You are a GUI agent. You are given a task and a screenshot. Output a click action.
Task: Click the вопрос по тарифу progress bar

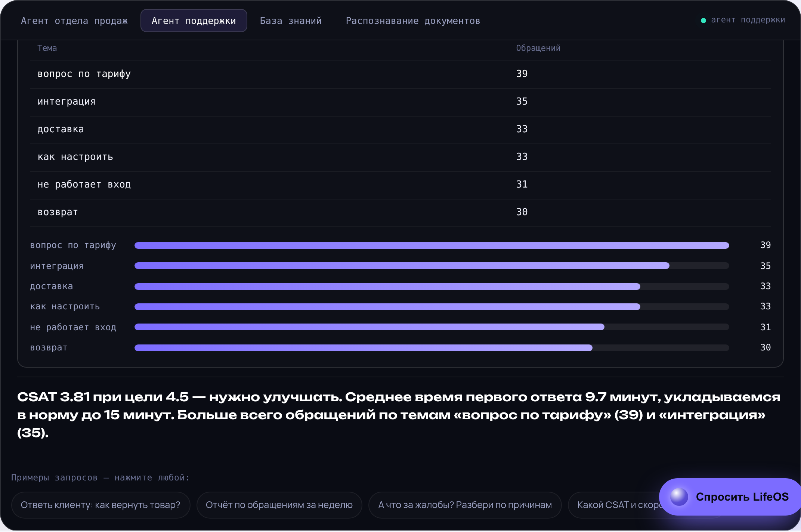pyautogui.click(x=432, y=245)
